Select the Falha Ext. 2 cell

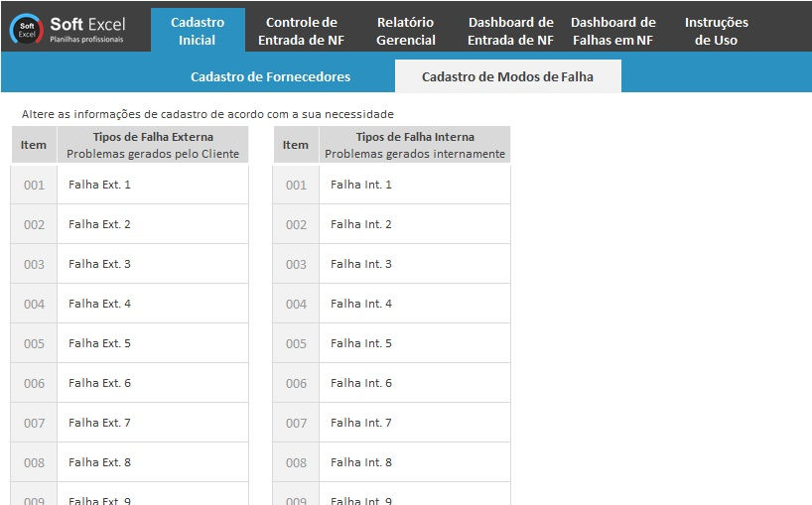153,224
